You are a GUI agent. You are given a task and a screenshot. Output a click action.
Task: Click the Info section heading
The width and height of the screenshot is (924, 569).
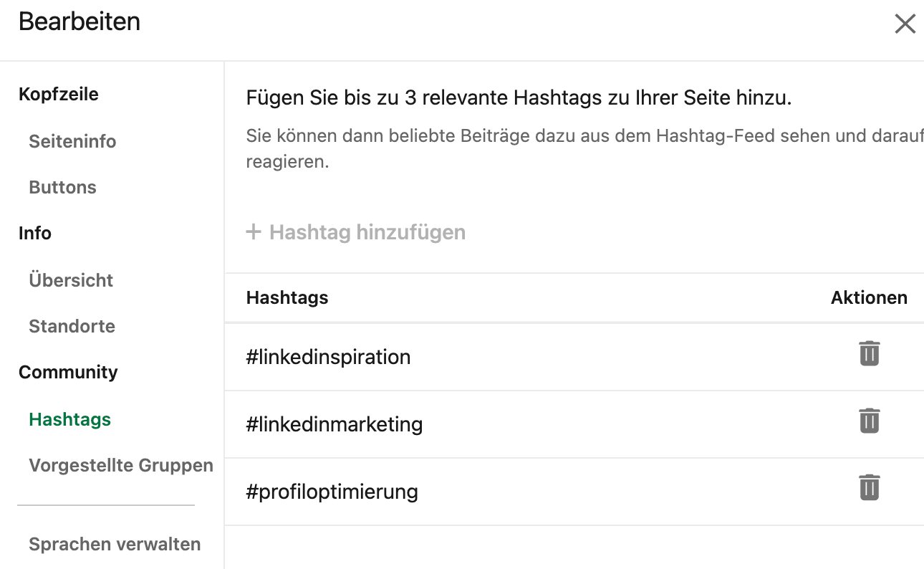coord(35,233)
